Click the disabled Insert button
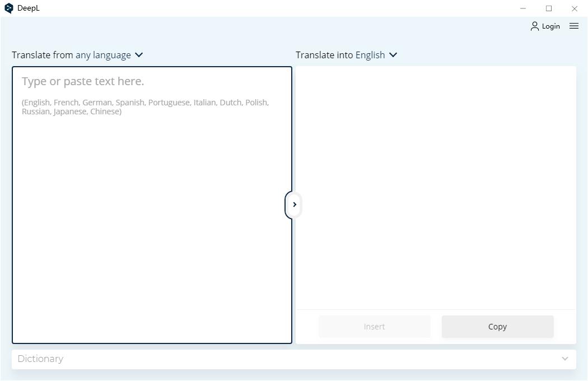This screenshot has height=381, width=588. click(374, 327)
